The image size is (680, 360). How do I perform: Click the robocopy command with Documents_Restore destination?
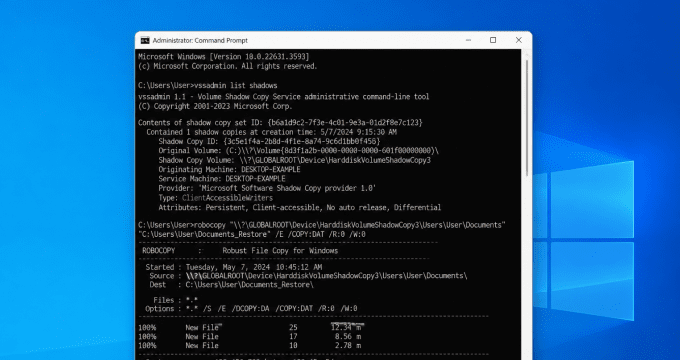322,229
